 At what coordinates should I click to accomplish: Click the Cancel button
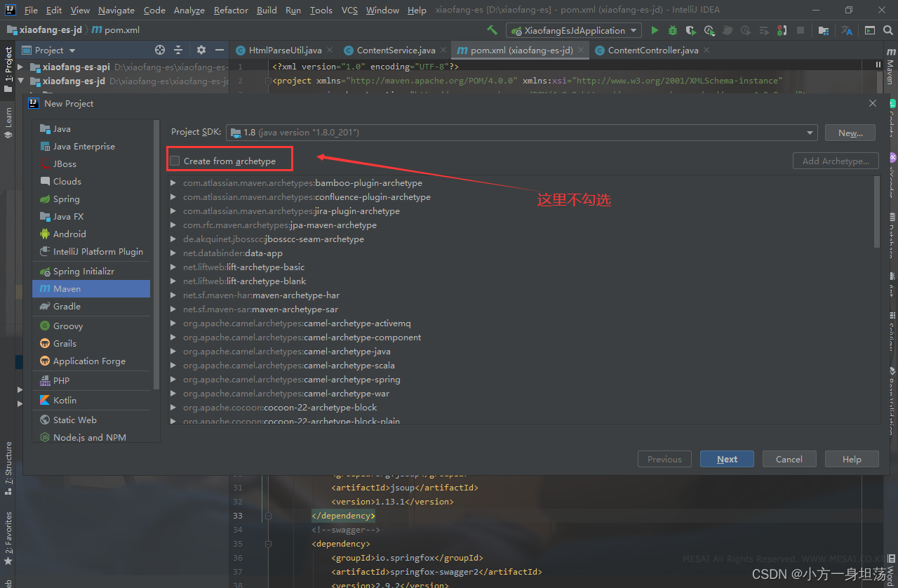coord(789,459)
